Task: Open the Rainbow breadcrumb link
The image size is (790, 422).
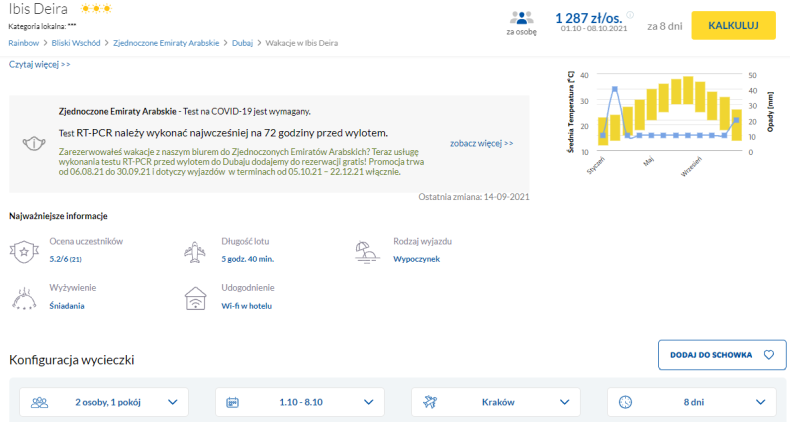Action: [x=24, y=43]
